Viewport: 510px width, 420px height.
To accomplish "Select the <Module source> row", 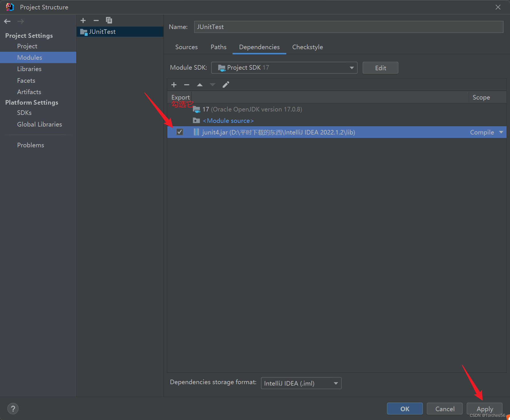I will click(337, 121).
